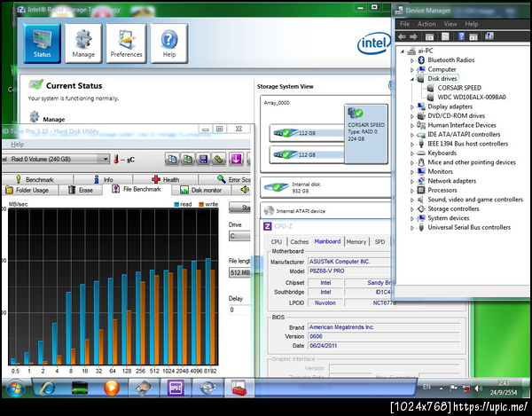This screenshot has height=416, width=532.
Task: Open the Action menu in Device Manager
Action: point(426,24)
